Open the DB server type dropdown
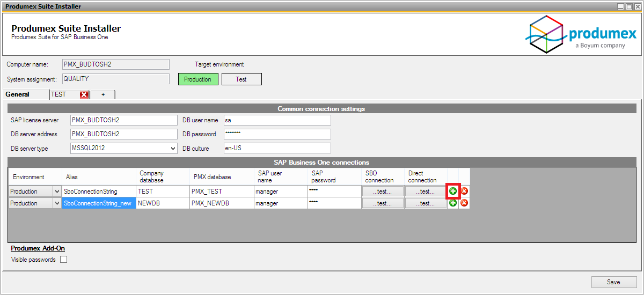644x295 pixels. [173, 149]
